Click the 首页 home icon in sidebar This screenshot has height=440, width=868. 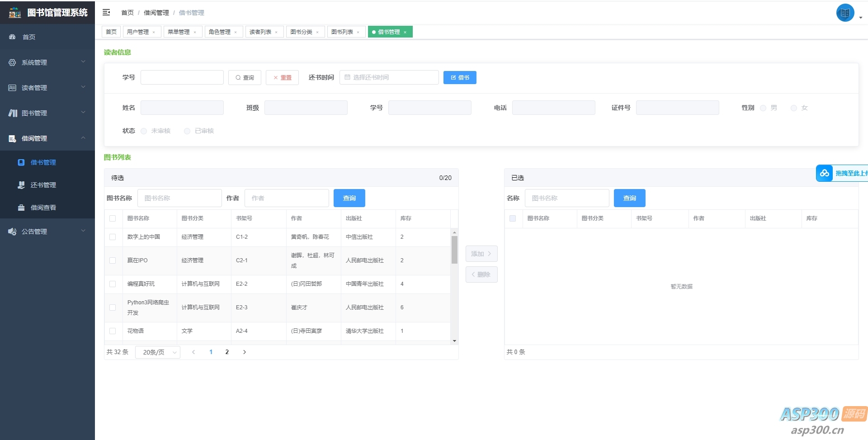12,37
